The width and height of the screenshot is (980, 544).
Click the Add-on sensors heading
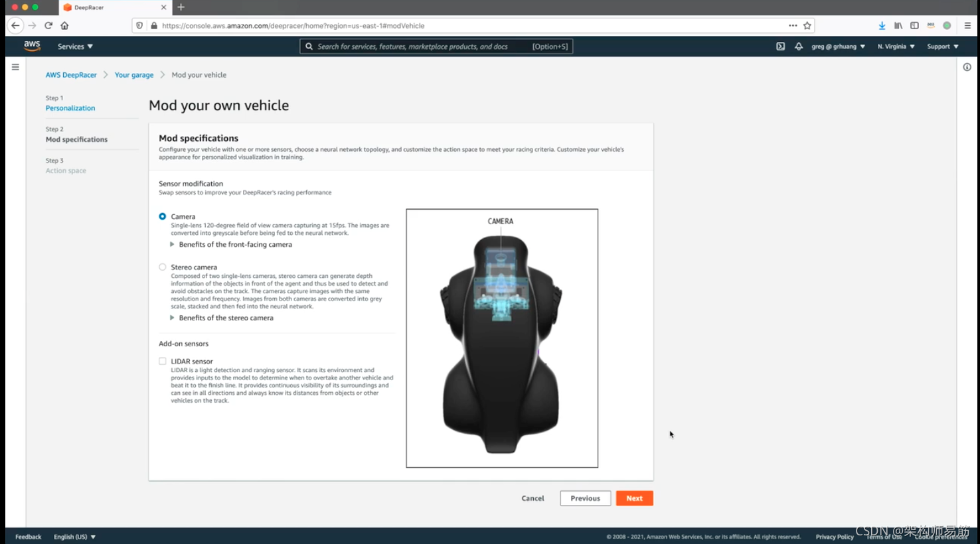[183, 344]
